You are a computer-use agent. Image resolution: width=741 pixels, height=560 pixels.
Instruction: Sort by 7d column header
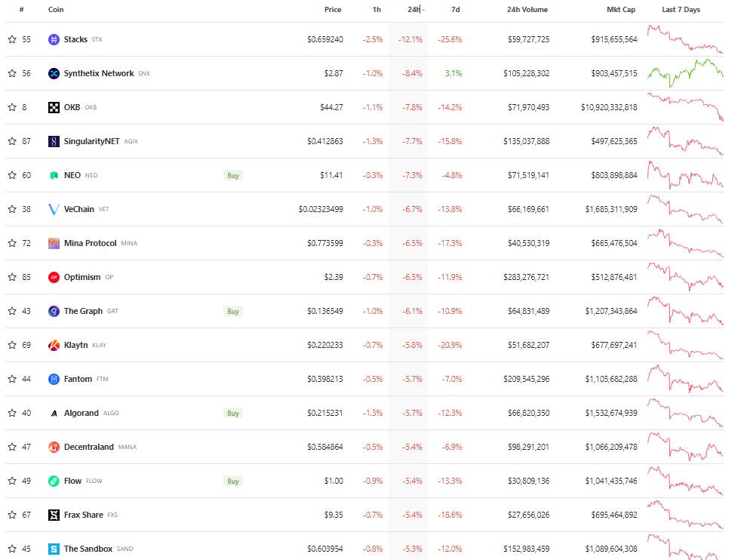456,10
